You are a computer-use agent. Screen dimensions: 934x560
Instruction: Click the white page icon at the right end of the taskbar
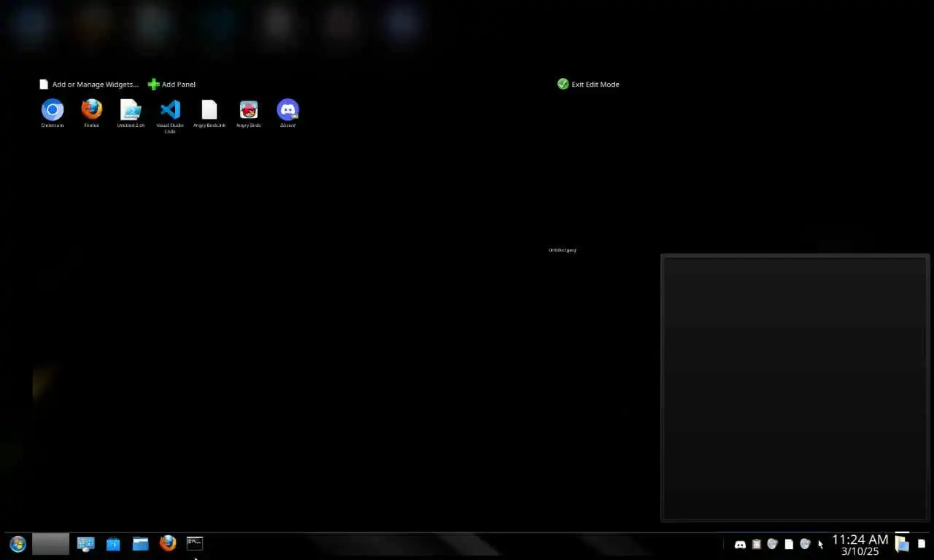coord(922,544)
